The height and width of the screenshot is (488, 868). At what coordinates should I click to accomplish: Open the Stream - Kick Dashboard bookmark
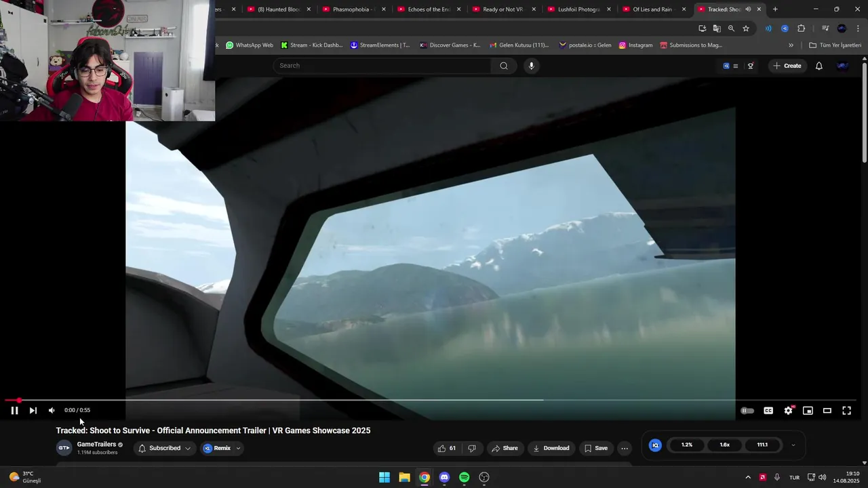point(312,45)
